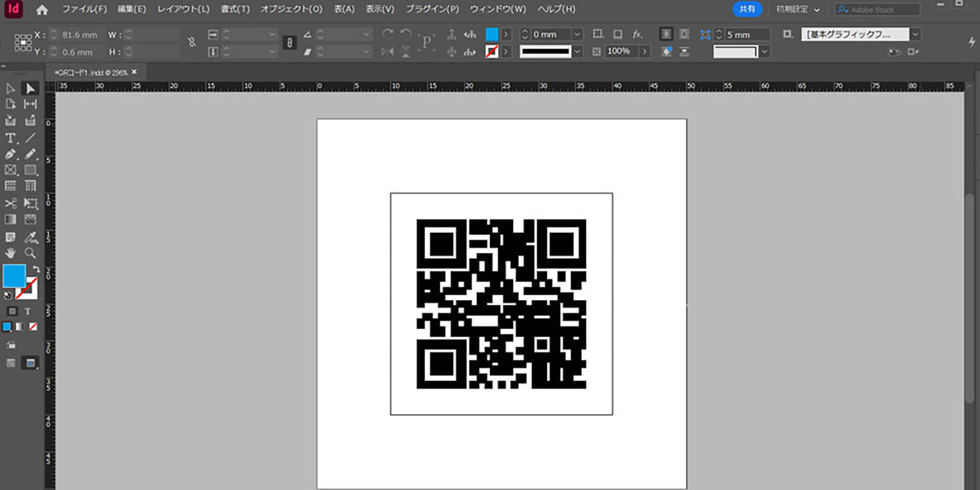Viewport: 980px width, 490px height.
Task: Choose the Hand tool
Action: tap(10, 253)
